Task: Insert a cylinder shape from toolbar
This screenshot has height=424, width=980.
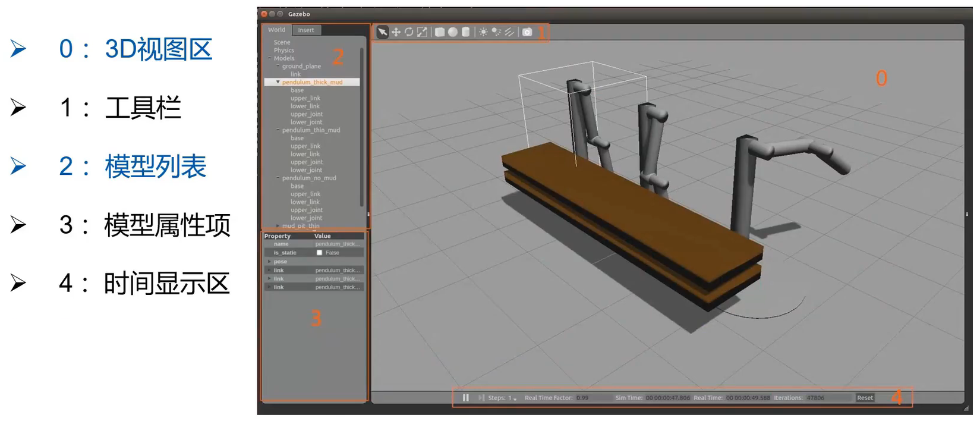Action: pos(466,32)
